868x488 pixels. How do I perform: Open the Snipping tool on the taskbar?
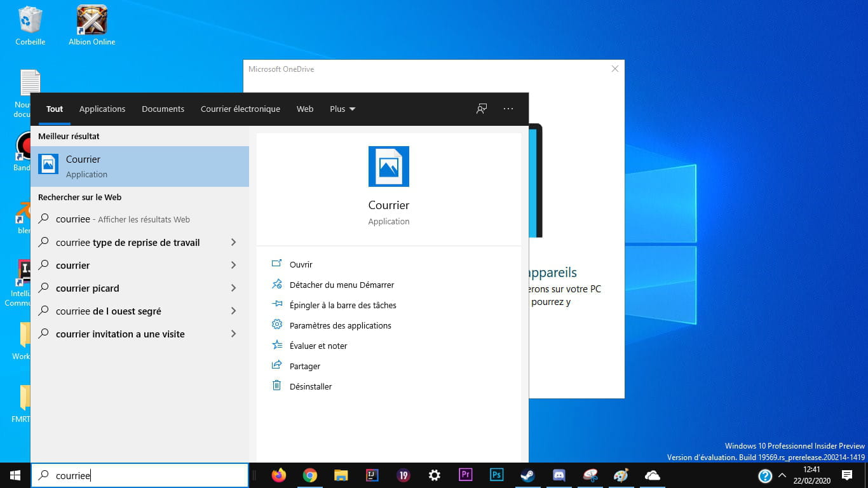(590, 475)
